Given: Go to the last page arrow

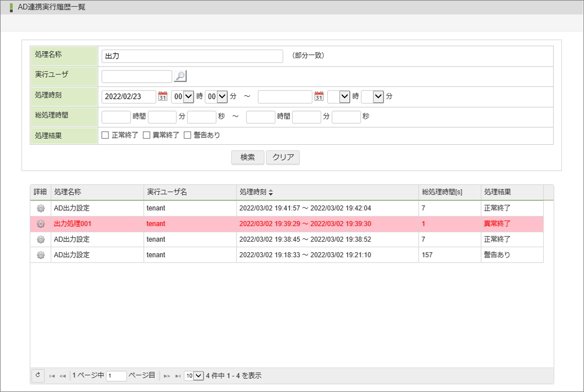Looking at the screenshot, I should coord(178,376).
